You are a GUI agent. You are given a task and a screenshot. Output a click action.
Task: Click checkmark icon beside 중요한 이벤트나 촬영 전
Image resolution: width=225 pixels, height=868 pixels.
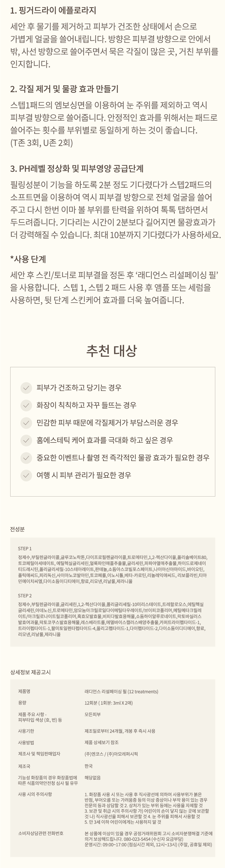[26, 458]
